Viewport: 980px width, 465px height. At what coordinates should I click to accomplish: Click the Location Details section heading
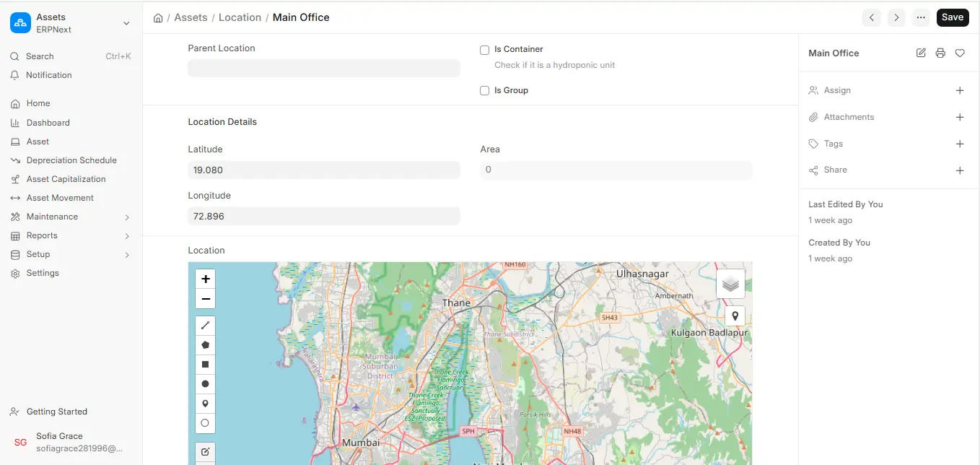coord(222,122)
